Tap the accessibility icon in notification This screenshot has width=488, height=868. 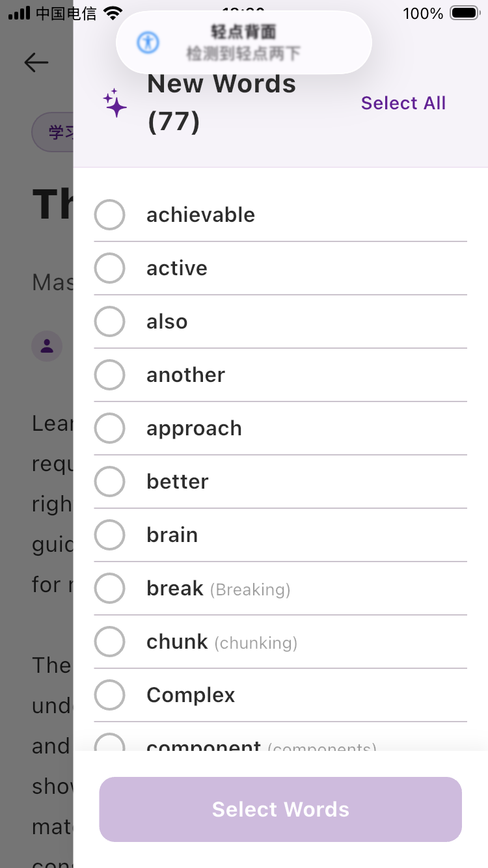pyautogui.click(x=148, y=43)
